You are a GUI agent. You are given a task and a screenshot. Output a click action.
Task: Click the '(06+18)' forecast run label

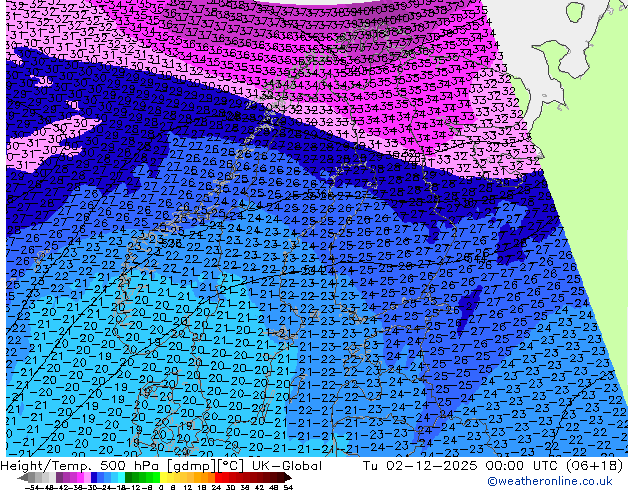(594, 466)
